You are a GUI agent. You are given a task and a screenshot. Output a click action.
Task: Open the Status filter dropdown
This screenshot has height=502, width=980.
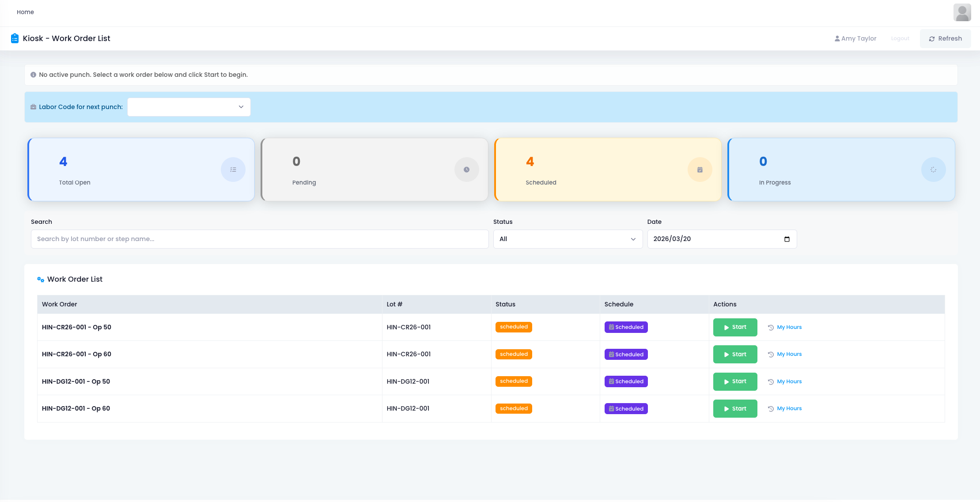[x=568, y=239]
